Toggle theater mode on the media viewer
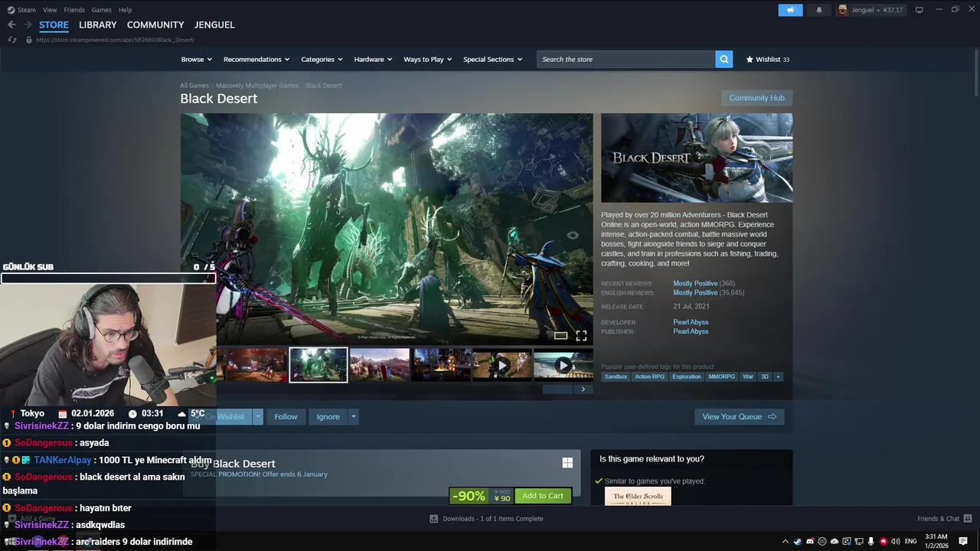Image resolution: width=980 pixels, height=551 pixels. (x=560, y=335)
